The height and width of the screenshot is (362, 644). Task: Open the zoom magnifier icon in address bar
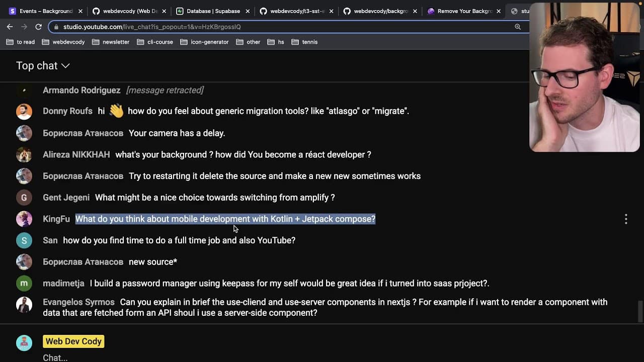(518, 27)
